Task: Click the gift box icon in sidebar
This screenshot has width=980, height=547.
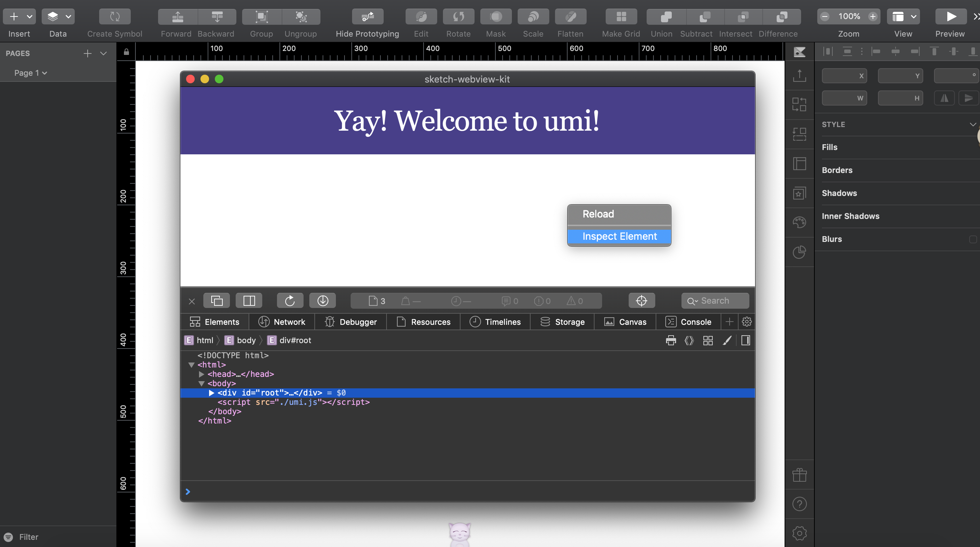Action: coord(799,475)
